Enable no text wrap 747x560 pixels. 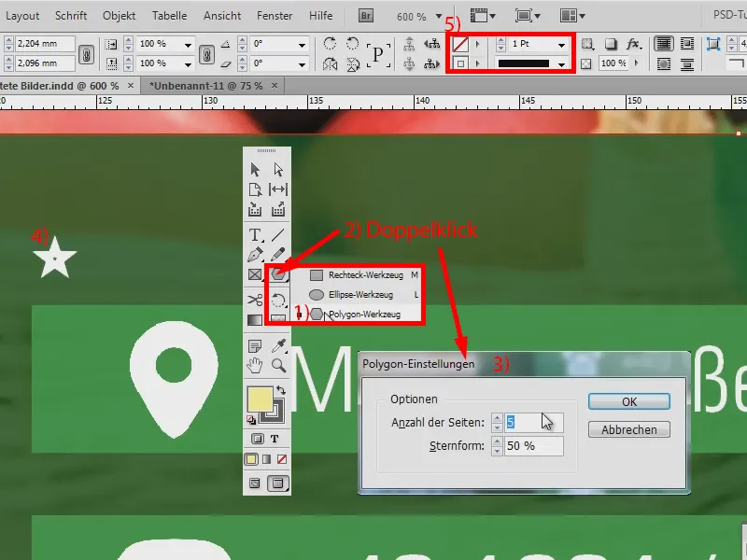(664, 44)
